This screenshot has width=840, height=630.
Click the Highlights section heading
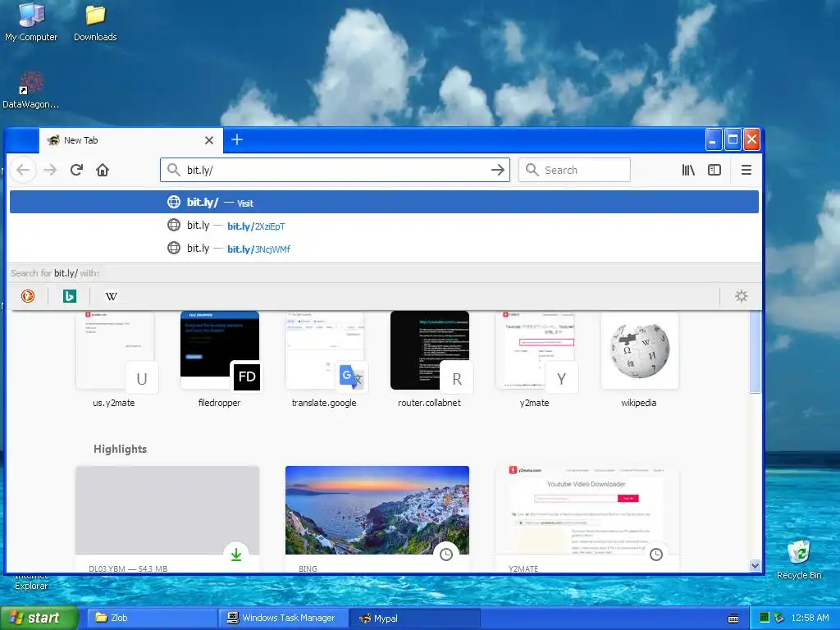tap(120, 449)
